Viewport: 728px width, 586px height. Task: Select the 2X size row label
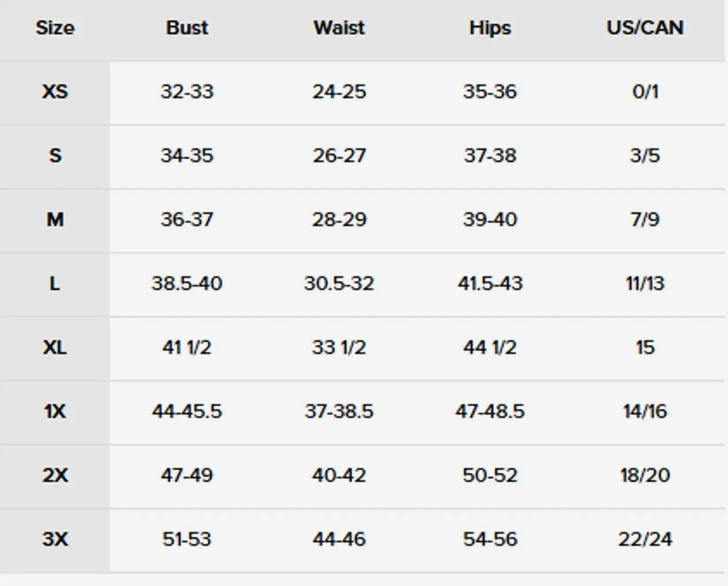pyautogui.click(x=55, y=475)
